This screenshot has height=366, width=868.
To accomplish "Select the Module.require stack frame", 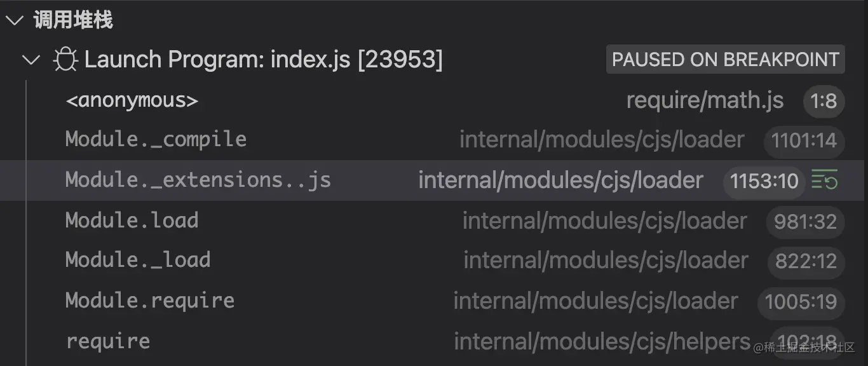I will [150, 301].
